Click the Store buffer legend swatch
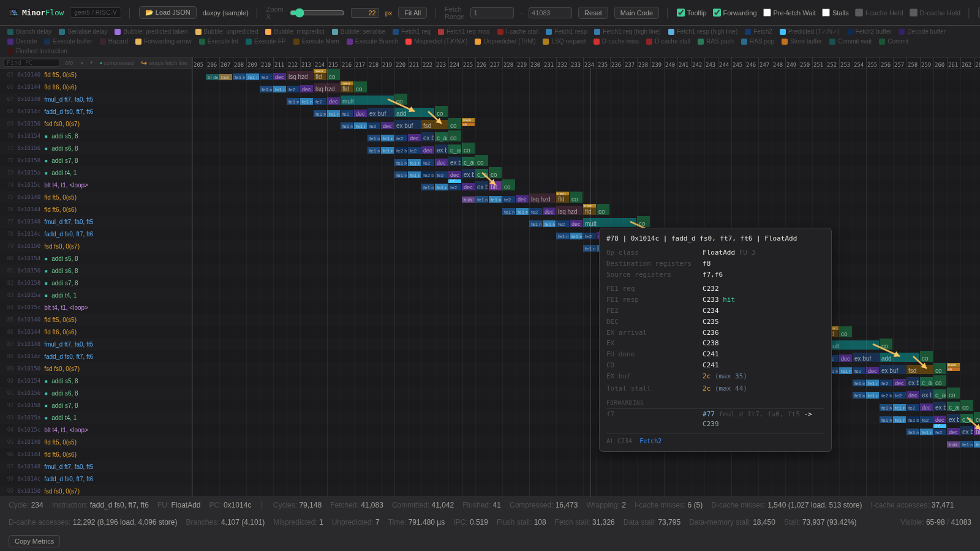980x551 pixels. [785, 42]
